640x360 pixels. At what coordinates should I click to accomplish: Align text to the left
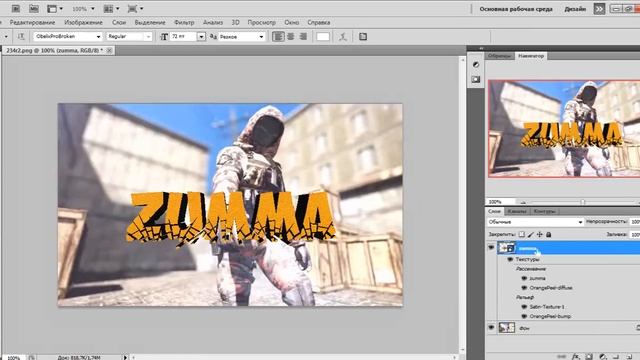278,37
